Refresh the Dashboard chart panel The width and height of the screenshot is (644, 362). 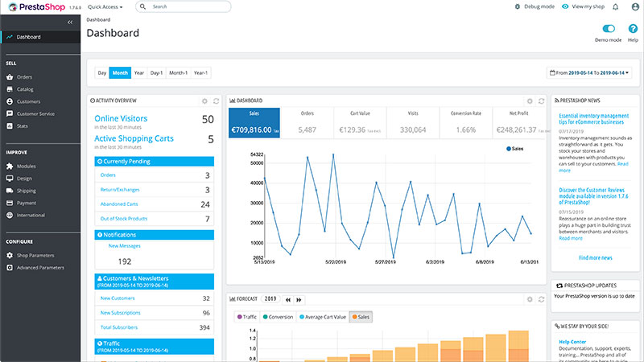tap(541, 101)
